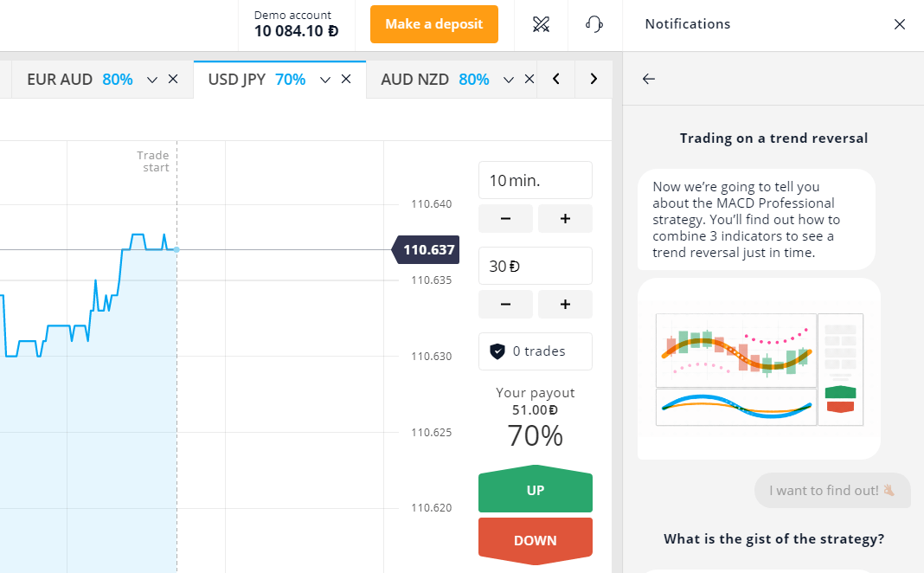The height and width of the screenshot is (573, 924).
Task: Click the Make a deposit button
Action: pyautogui.click(x=433, y=24)
